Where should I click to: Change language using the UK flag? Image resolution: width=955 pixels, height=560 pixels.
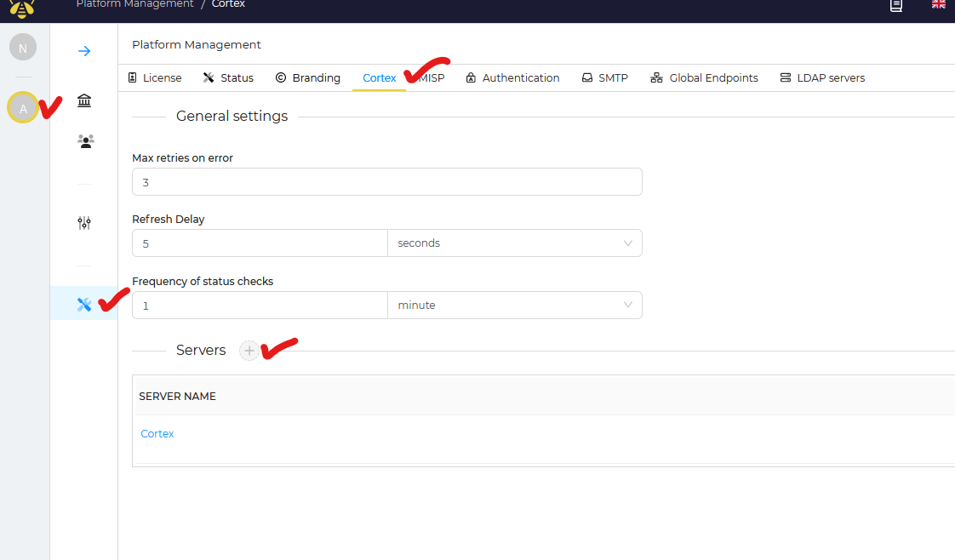tap(939, 5)
